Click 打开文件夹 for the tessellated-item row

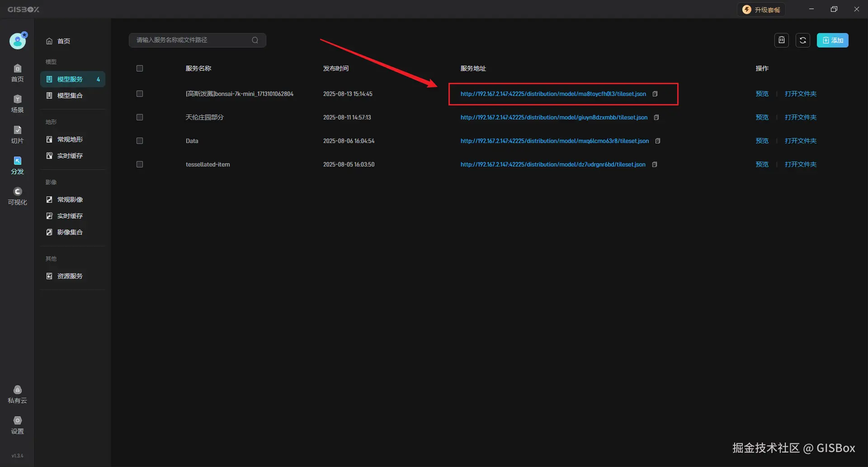click(x=801, y=165)
